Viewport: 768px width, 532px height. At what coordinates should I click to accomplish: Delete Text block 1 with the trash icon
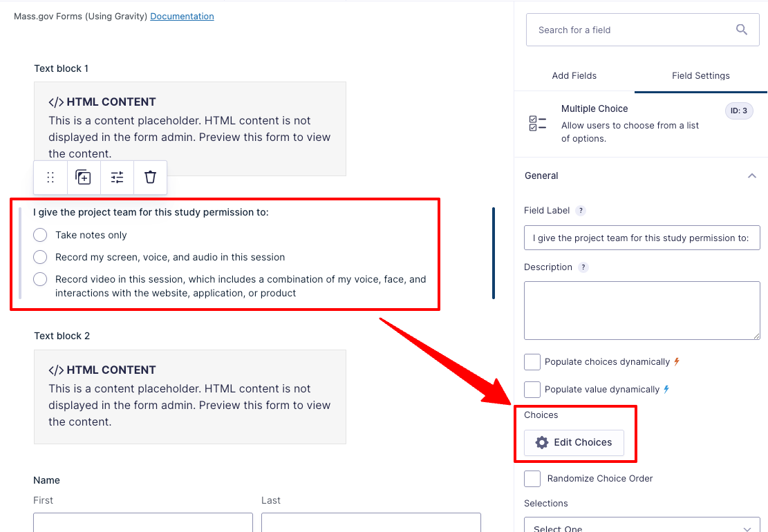[x=150, y=178]
